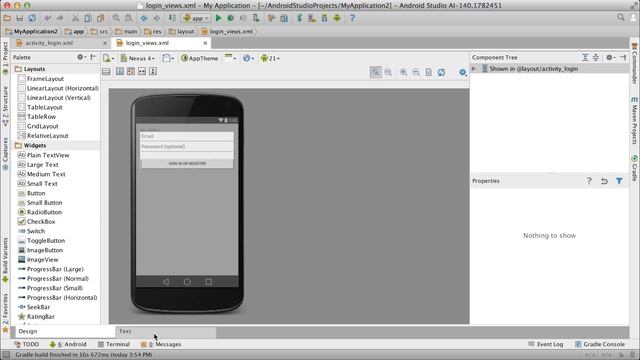Open the Android tool window tab
The width and height of the screenshot is (640, 360).
pos(68,344)
